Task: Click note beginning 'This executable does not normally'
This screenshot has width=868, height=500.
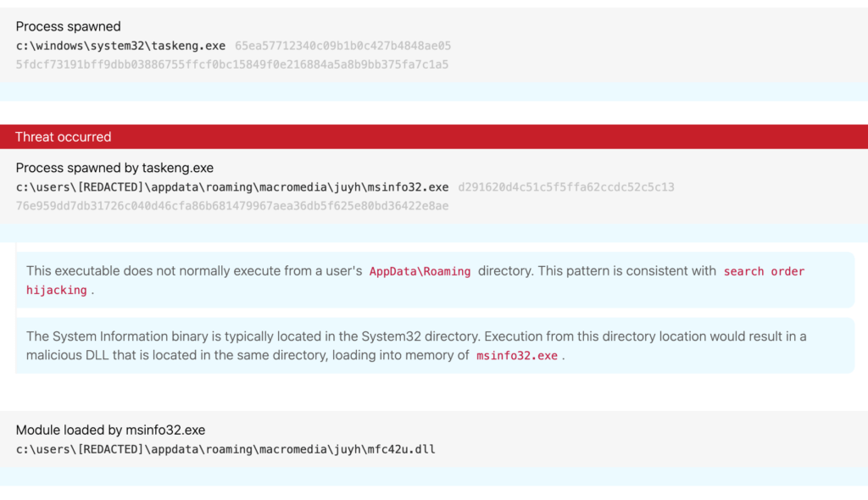Action: click(195, 271)
